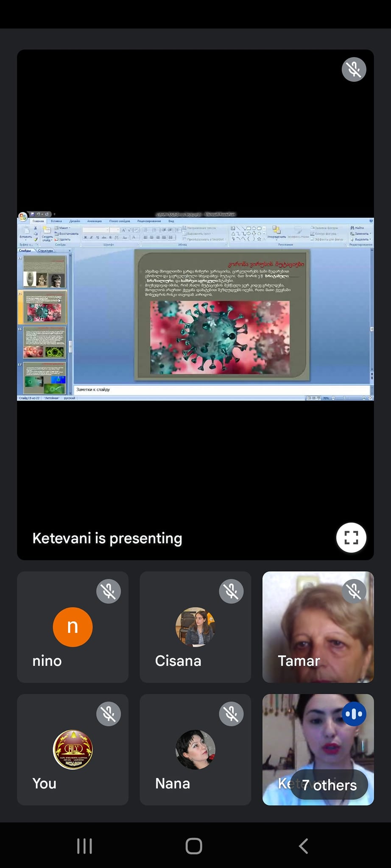This screenshot has width=391, height=868.
Task: Open Android recent apps
Action: pyautogui.click(x=84, y=846)
